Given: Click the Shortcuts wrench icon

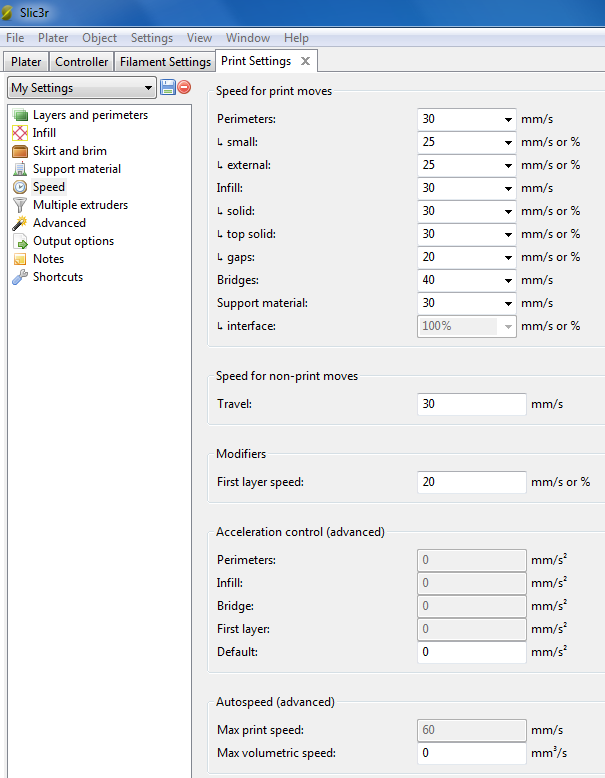Looking at the screenshot, I should (x=20, y=277).
